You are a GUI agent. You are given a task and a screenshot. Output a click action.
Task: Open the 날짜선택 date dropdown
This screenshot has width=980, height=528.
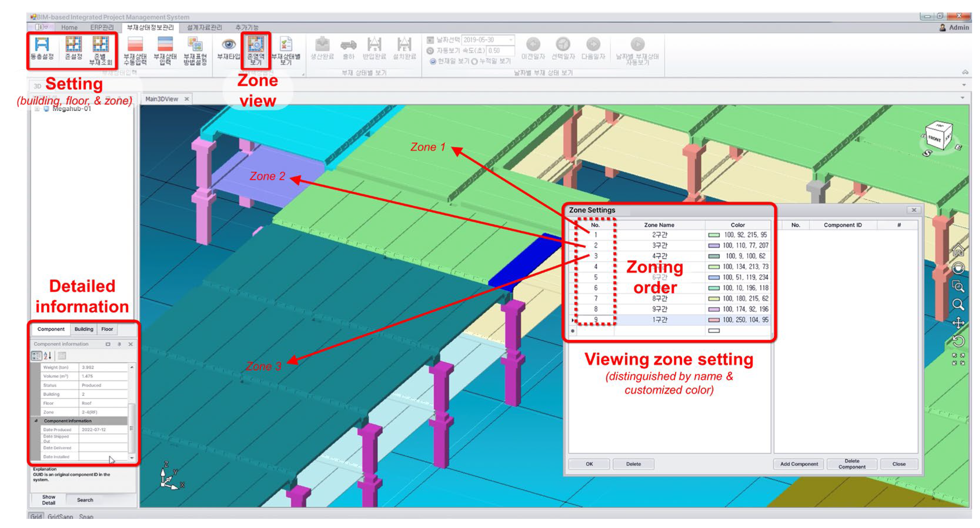pos(511,39)
